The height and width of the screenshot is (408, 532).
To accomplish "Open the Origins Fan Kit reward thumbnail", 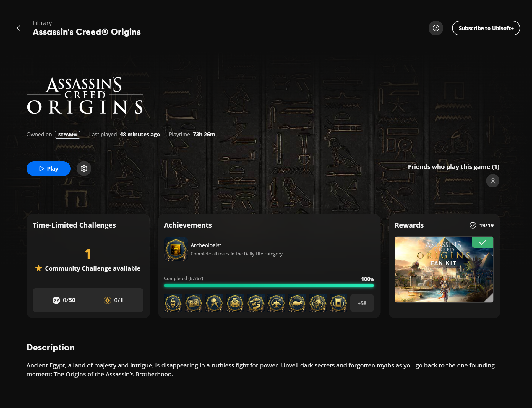I will pyautogui.click(x=444, y=269).
